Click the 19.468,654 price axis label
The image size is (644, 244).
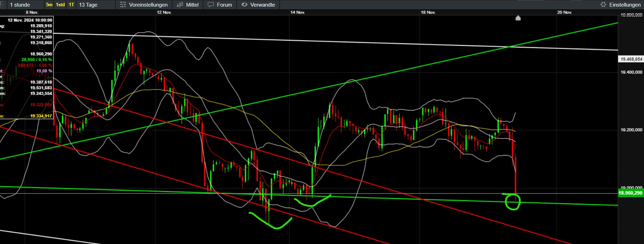coord(631,59)
